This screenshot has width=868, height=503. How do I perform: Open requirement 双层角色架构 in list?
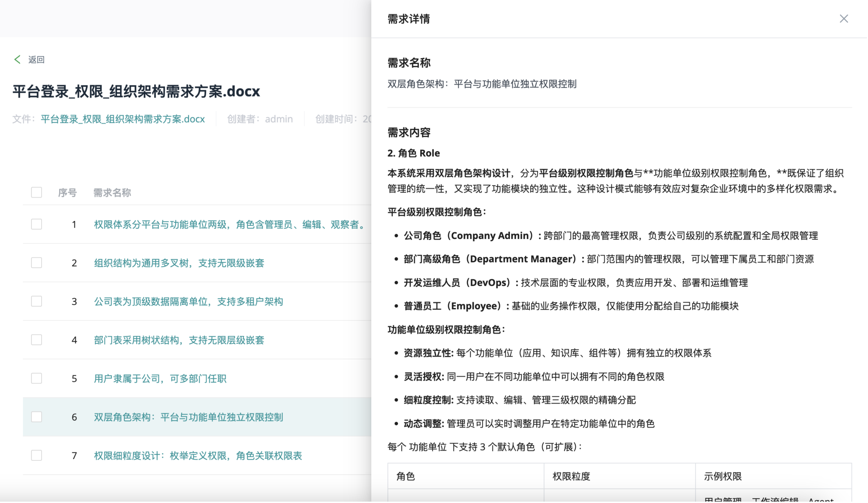tap(189, 417)
